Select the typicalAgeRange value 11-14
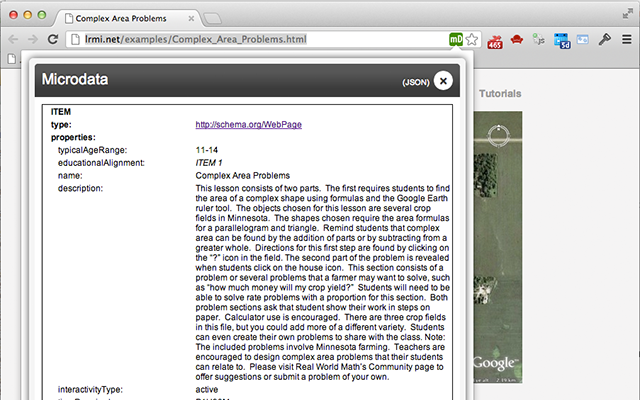The width and height of the screenshot is (640, 400). 207,150
